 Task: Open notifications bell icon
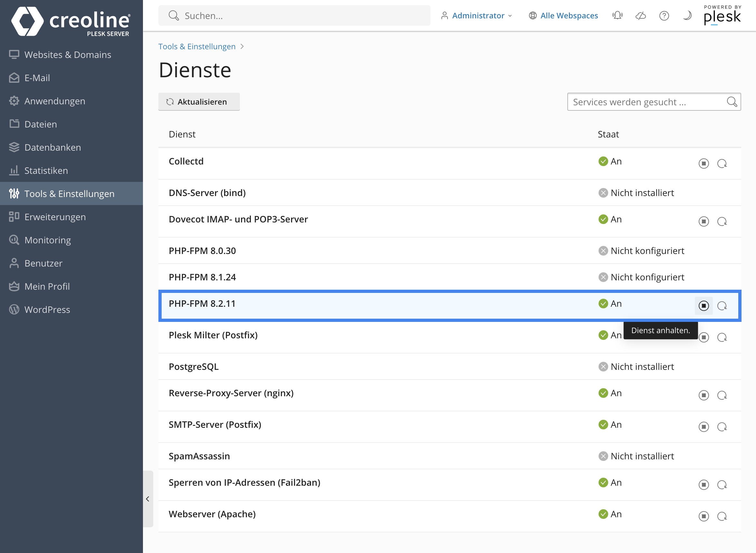tap(617, 15)
